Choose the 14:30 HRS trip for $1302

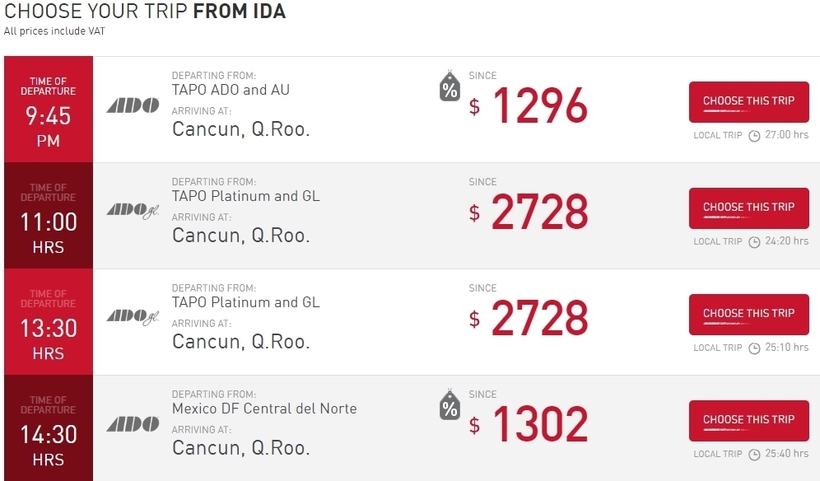click(748, 420)
